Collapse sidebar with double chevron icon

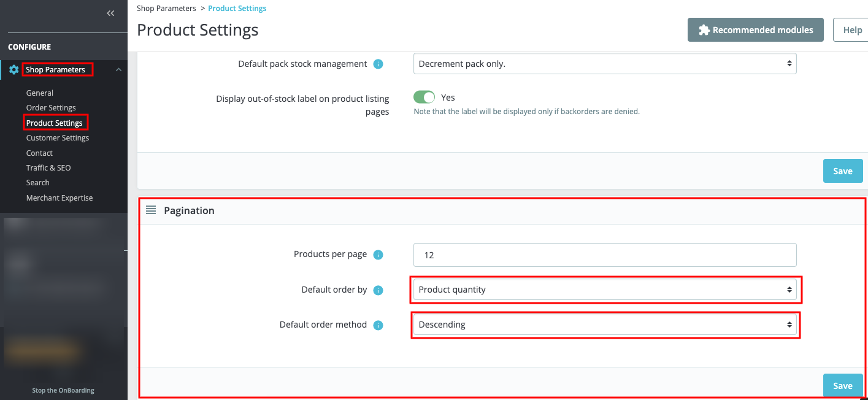110,13
